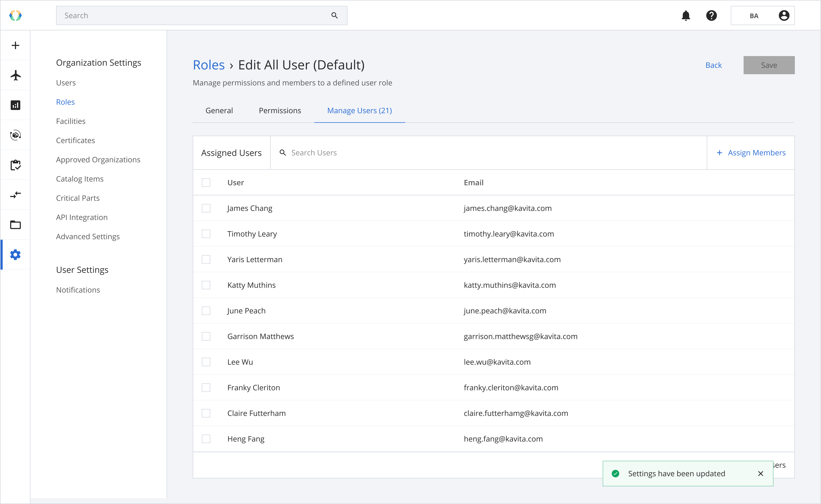The width and height of the screenshot is (821, 504).
Task: Click lee.wu@kavita.com email
Action: pos(497,362)
